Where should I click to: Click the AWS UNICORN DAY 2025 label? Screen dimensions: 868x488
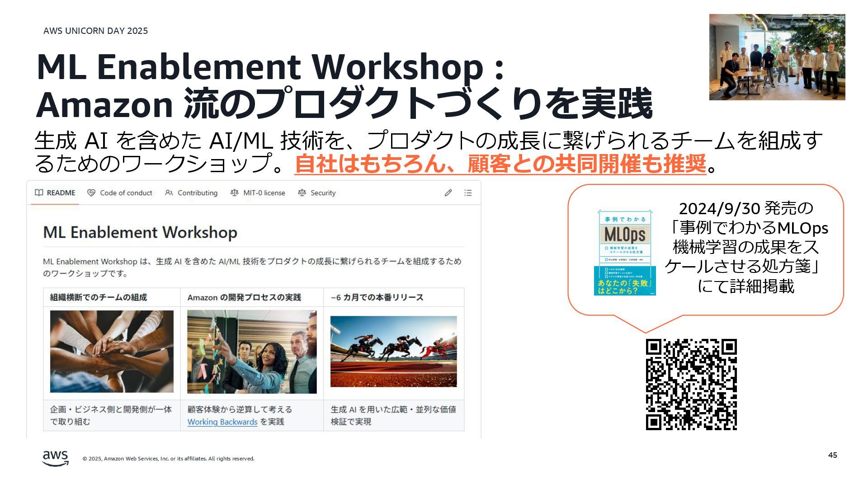(x=95, y=31)
